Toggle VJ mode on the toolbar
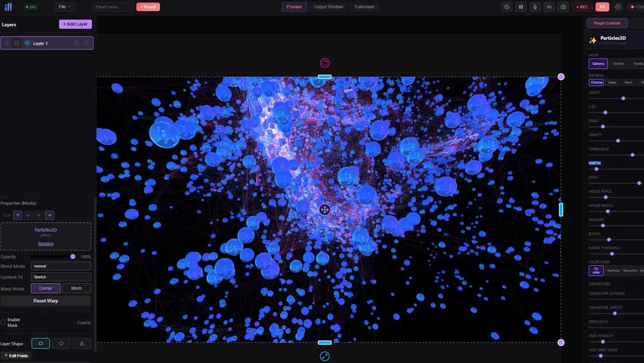 tap(602, 6)
